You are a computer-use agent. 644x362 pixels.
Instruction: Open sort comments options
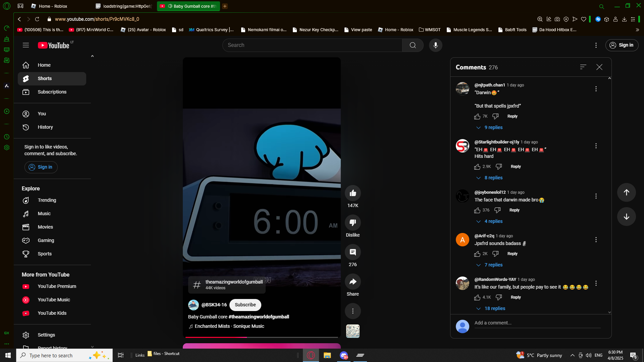coord(583,67)
